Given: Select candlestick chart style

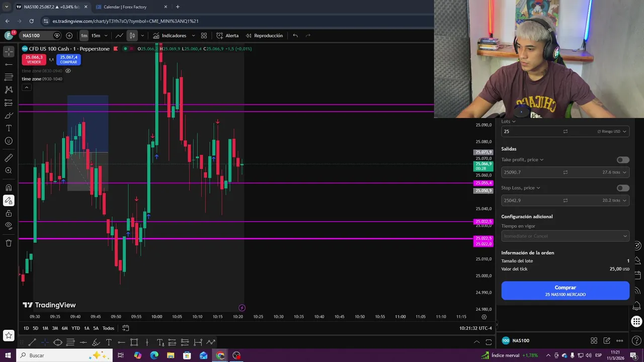Looking at the screenshot, I should (x=132, y=36).
